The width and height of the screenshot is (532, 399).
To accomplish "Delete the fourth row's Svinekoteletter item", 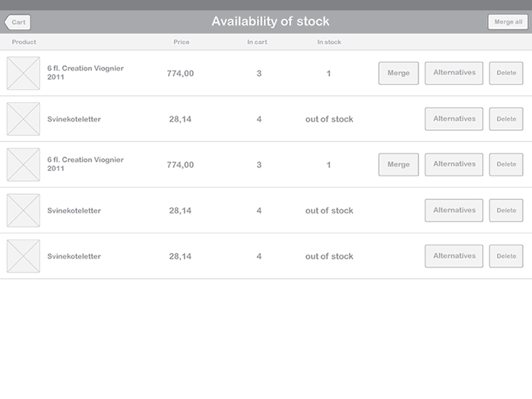I will pos(506,211).
